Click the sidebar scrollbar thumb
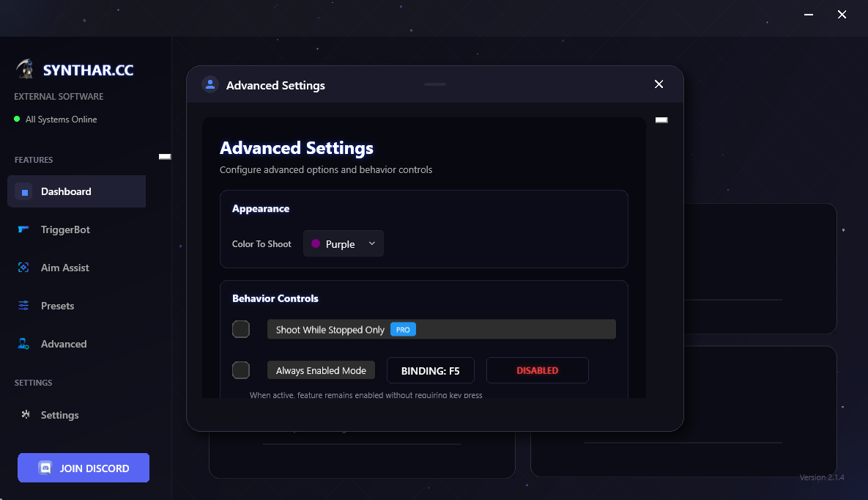Viewport: 868px width, 500px height. (x=165, y=156)
